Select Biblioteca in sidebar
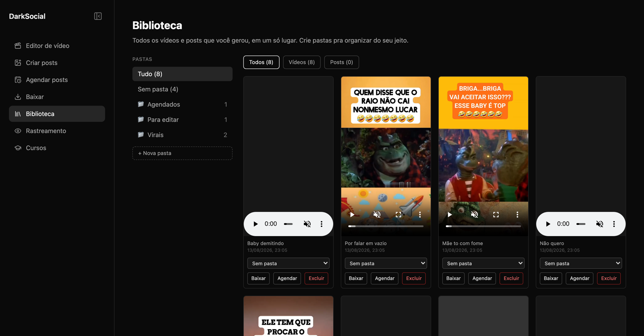The image size is (644, 336). pos(57,114)
